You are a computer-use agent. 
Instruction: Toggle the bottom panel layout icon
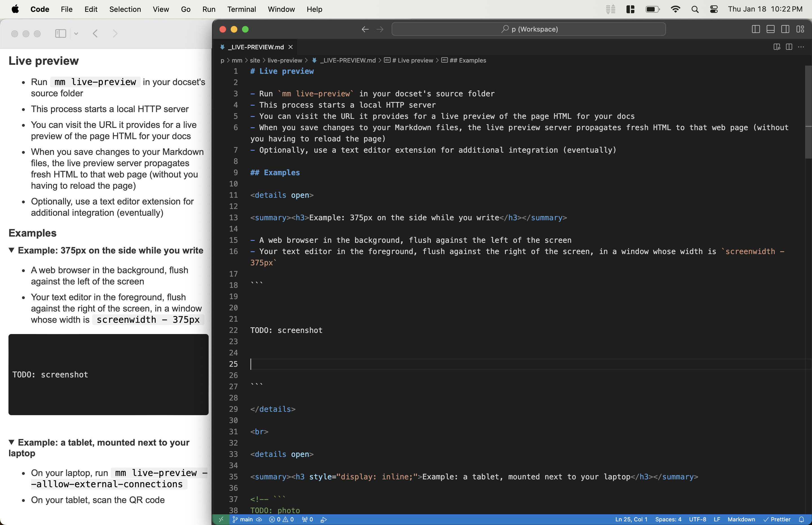coord(770,29)
